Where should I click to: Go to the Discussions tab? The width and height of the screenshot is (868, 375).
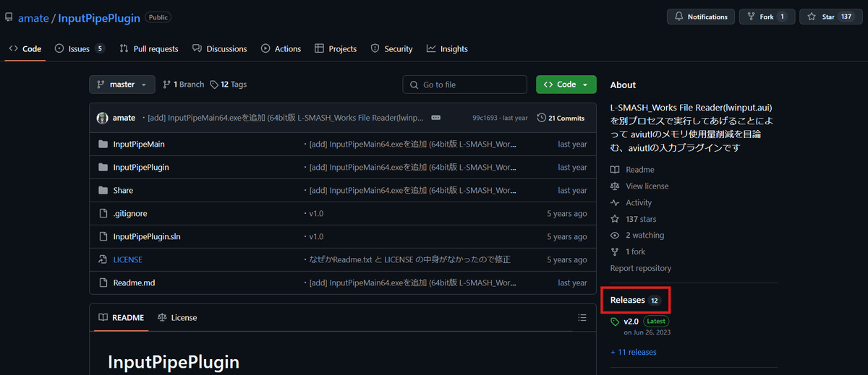220,48
